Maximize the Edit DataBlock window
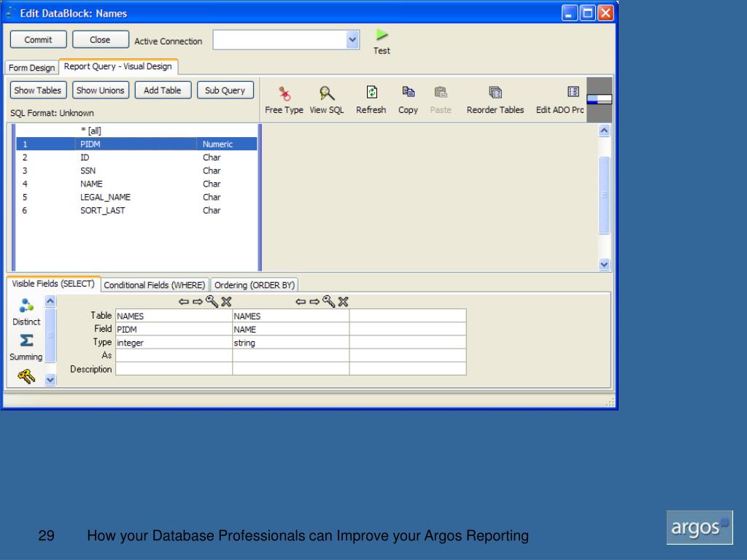747x560 pixels. pyautogui.click(x=588, y=13)
